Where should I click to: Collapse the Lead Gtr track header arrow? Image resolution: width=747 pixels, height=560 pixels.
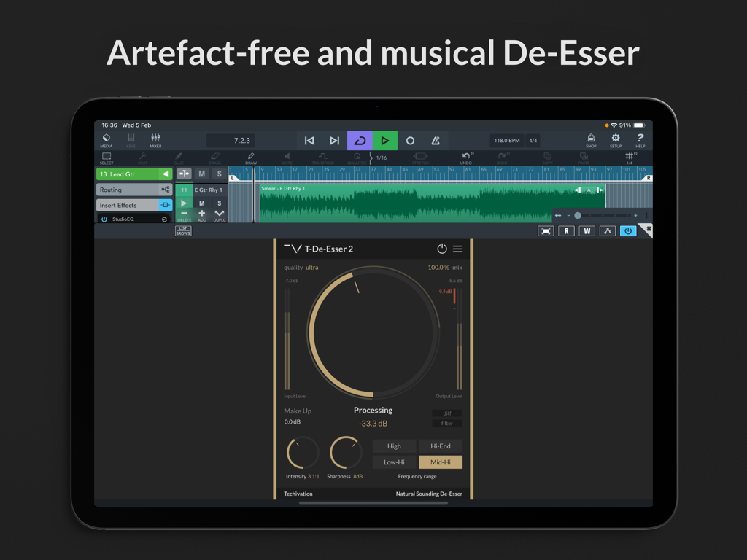(x=166, y=174)
